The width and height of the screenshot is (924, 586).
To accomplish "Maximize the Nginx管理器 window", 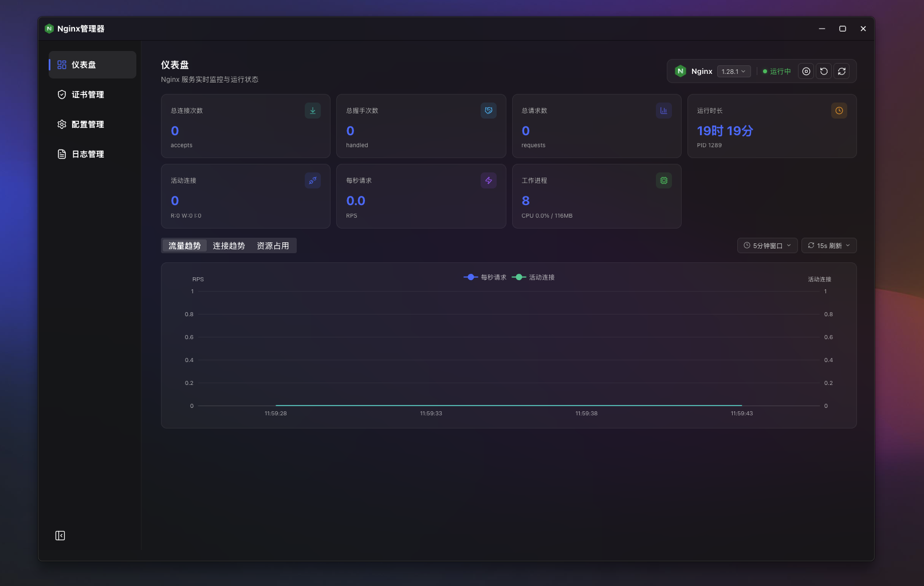I will click(x=843, y=29).
